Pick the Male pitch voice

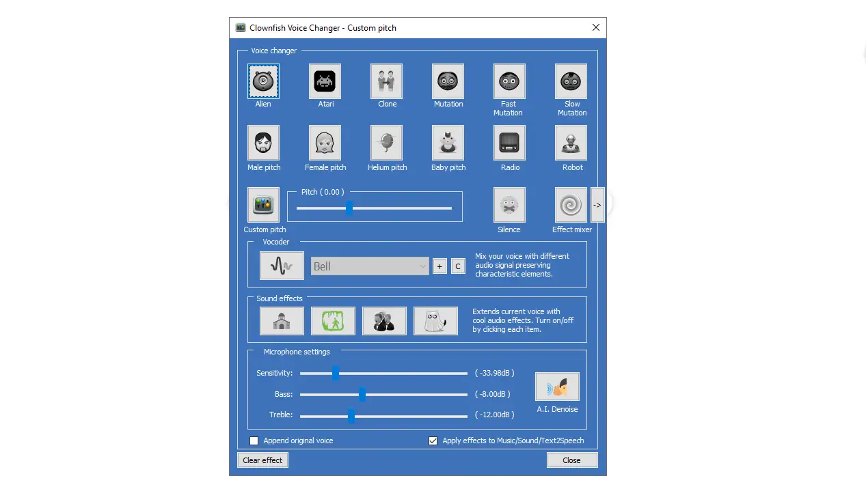(x=263, y=143)
